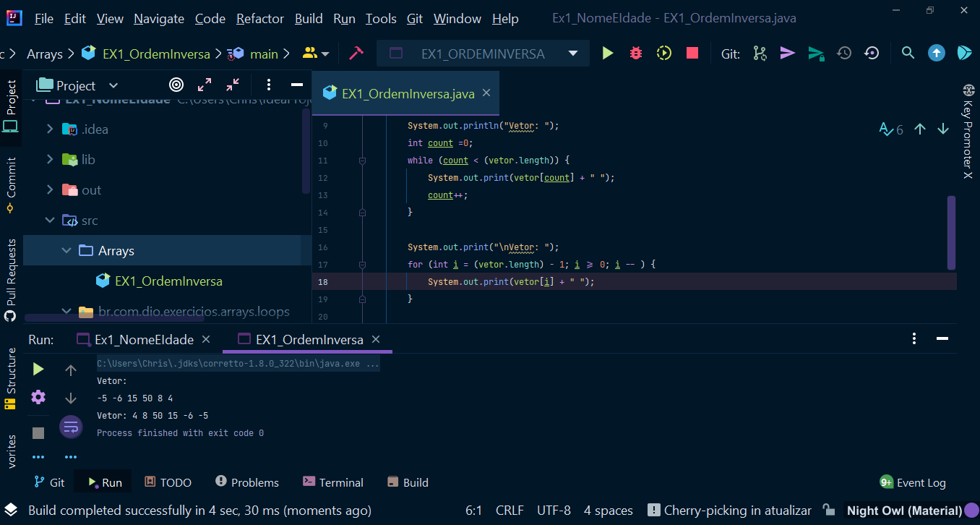Open the inspections widget showing 6 typos

(891, 129)
